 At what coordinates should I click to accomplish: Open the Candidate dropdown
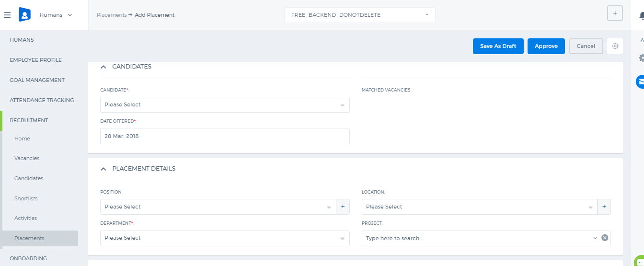point(225,104)
